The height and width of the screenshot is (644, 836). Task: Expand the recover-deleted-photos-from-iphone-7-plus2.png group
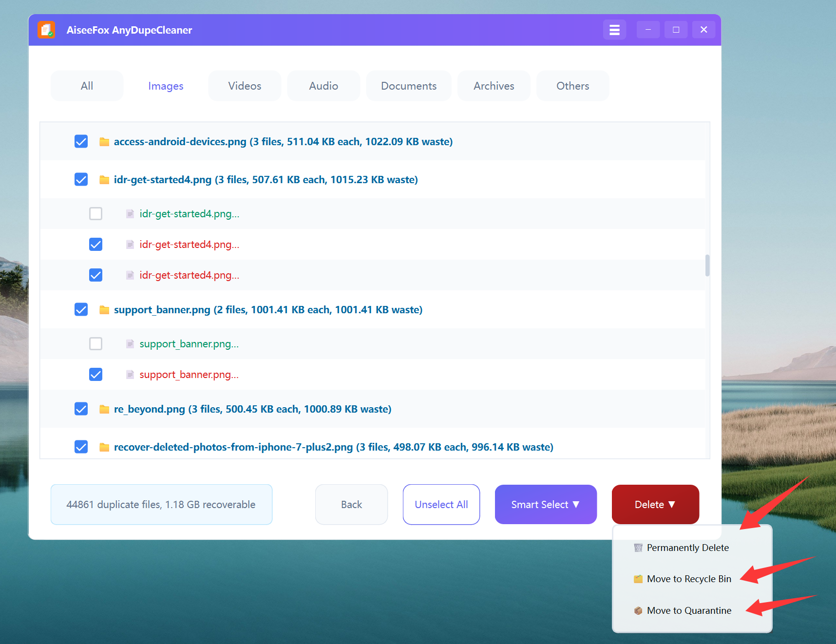point(333,447)
